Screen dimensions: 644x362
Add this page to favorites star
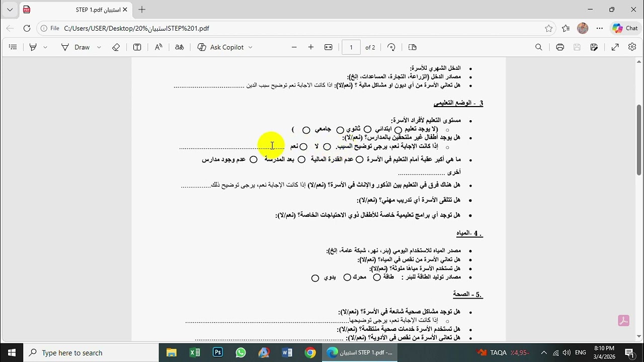549,29
